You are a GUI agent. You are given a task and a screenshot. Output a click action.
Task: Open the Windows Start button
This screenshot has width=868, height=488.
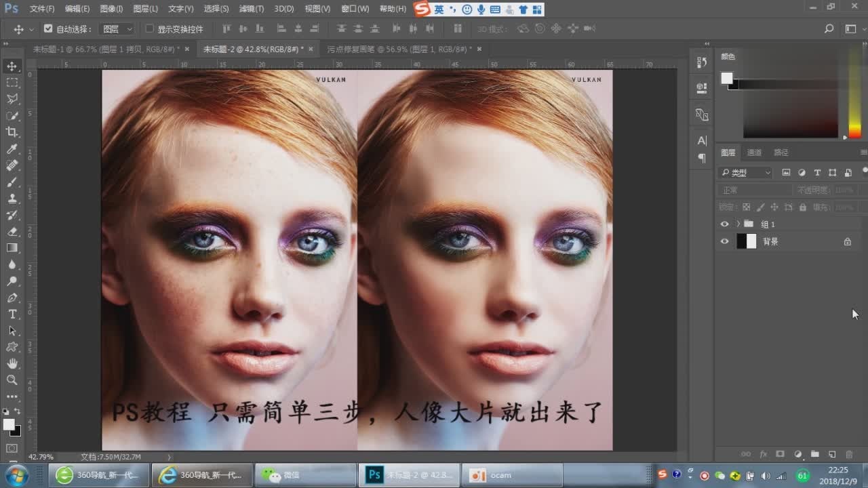tap(16, 474)
